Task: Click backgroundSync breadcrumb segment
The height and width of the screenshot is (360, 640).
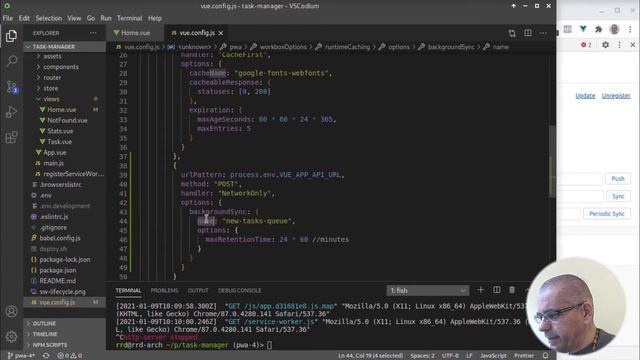Action: click(451, 47)
